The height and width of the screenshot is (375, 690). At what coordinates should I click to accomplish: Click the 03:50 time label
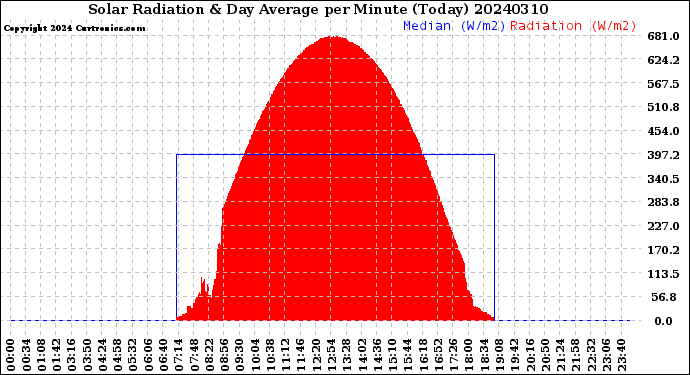coord(87,355)
